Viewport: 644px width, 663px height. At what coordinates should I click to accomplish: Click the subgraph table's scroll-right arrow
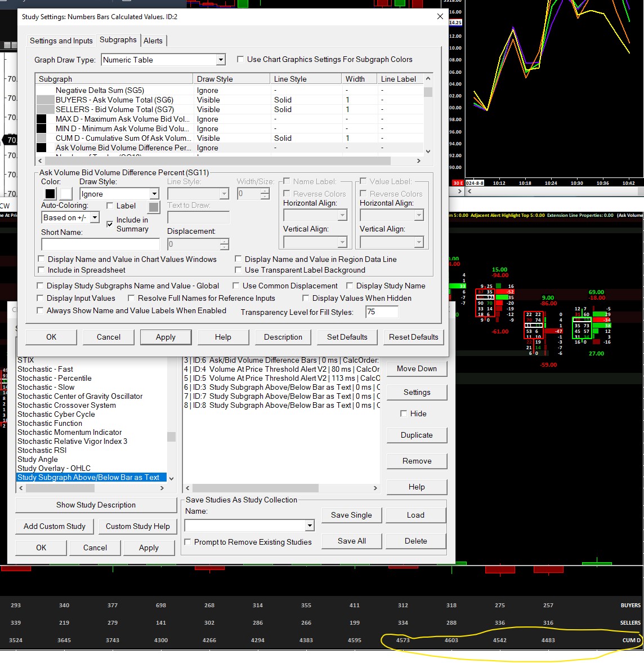418,161
